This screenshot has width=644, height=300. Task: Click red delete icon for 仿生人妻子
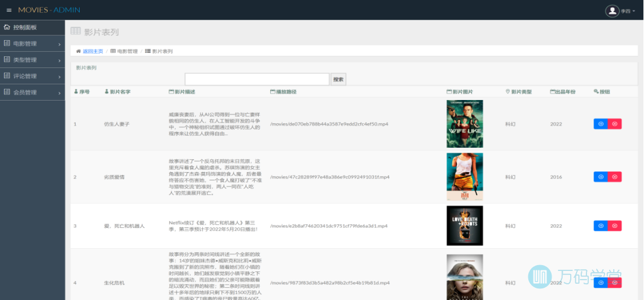pos(615,124)
